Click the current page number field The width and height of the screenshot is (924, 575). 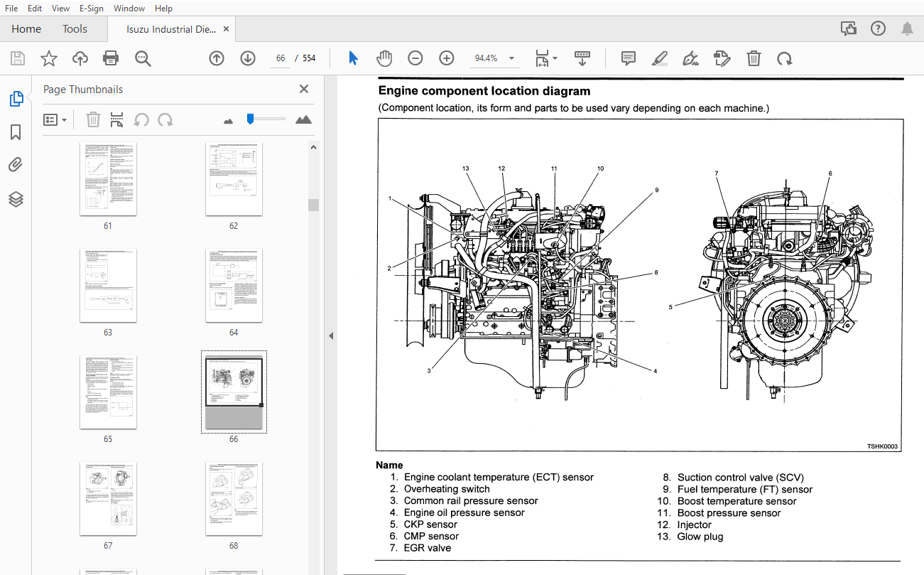[281, 58]
